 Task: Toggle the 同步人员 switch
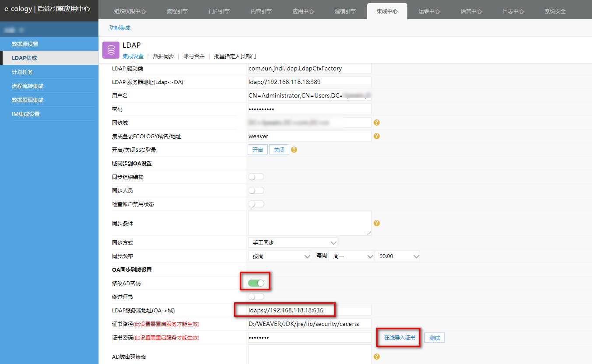[256, 190]
